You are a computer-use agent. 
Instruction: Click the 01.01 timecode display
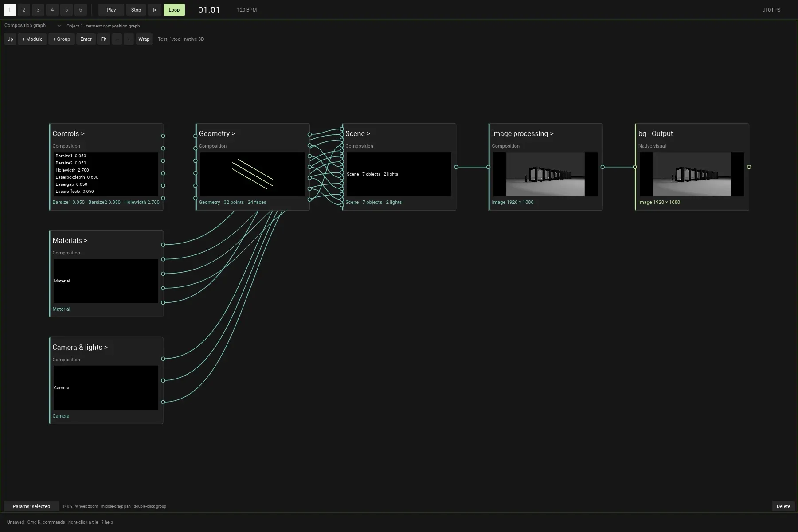click(x=209, y=10)
